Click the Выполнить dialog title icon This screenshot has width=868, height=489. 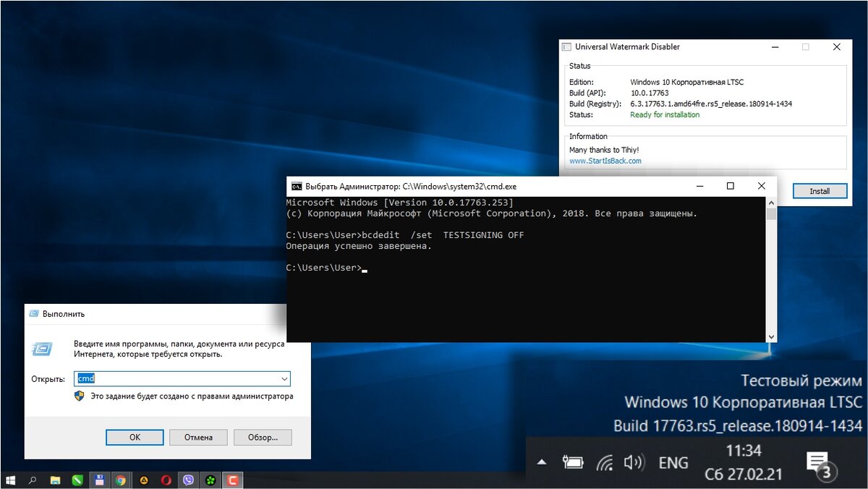click(x=34, y=314)
